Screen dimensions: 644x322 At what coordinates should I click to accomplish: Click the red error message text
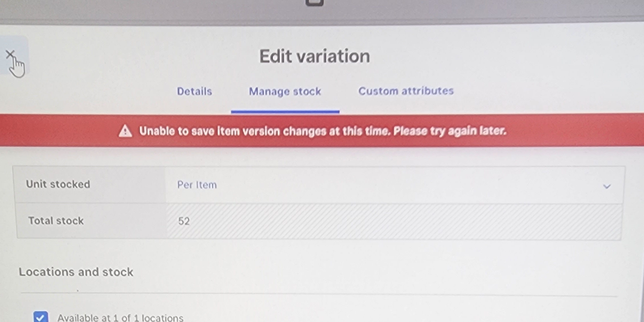tap(323, 131)
